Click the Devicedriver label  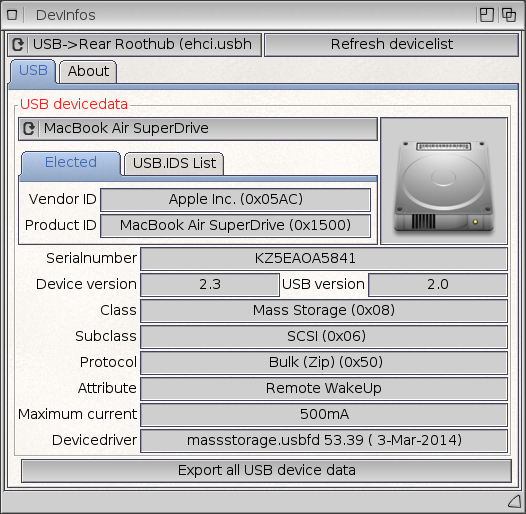click(x=94, y=440)
